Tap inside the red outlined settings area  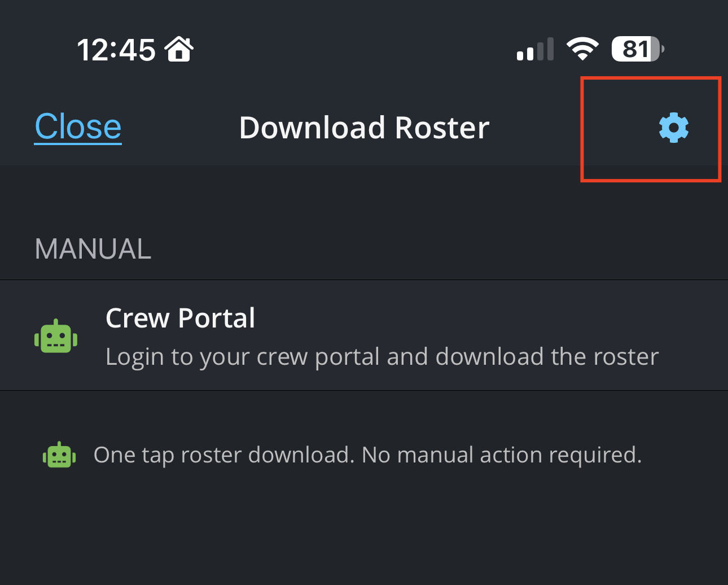tap(650, 129)
